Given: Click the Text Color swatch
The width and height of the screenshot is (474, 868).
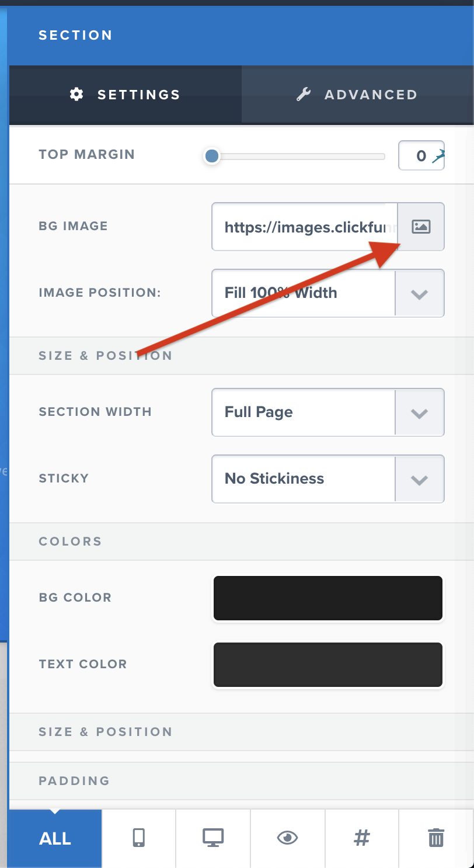Looking at the screenshot, I should [328, 665].
